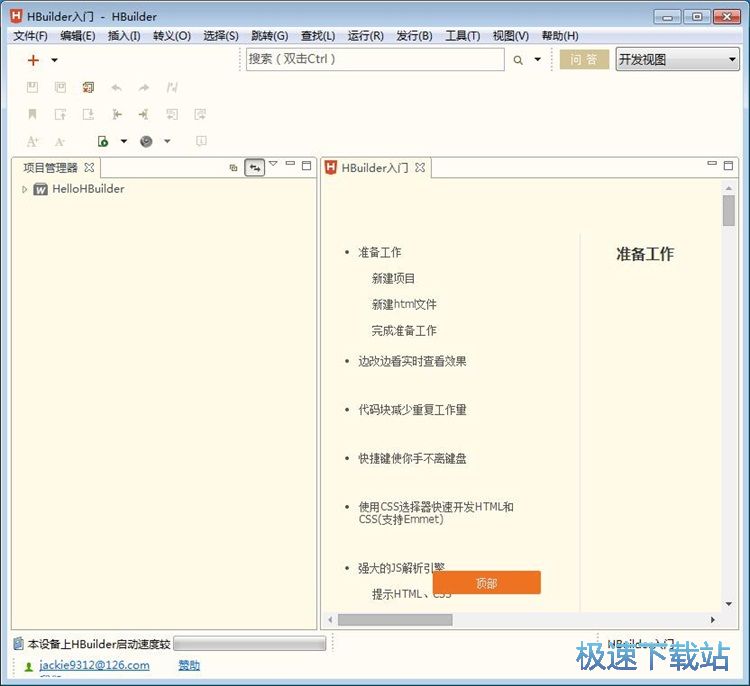Maximize the project manager panel

tap(306, 166)
